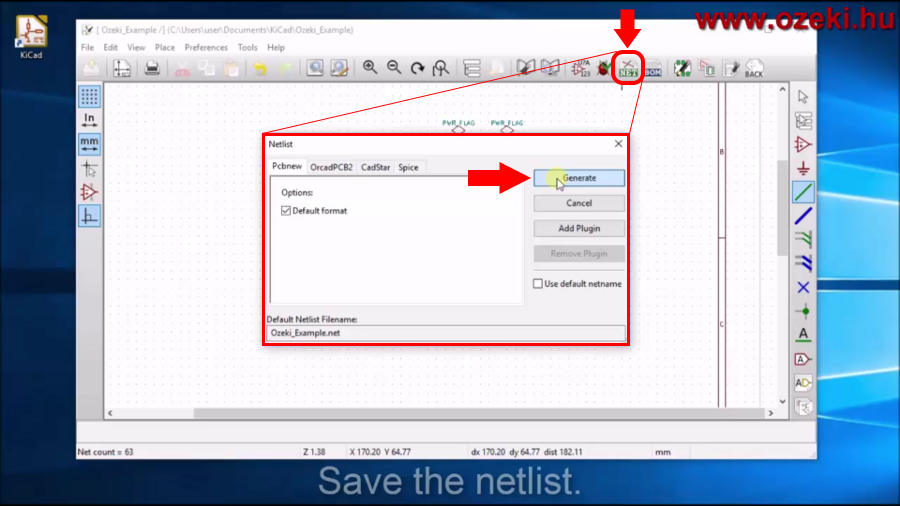Click the Zoom in magnifier icon
Image resolution: width=900 pixels, height=506 pixels.
(370, 68)
